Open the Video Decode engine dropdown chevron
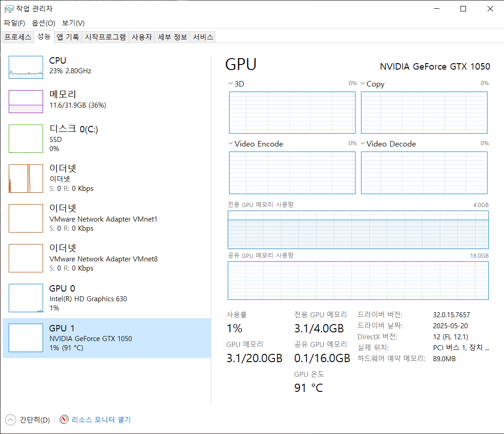The height and width of the screenshot is (434, 504). pyautogui.click(x=362, y=143)
